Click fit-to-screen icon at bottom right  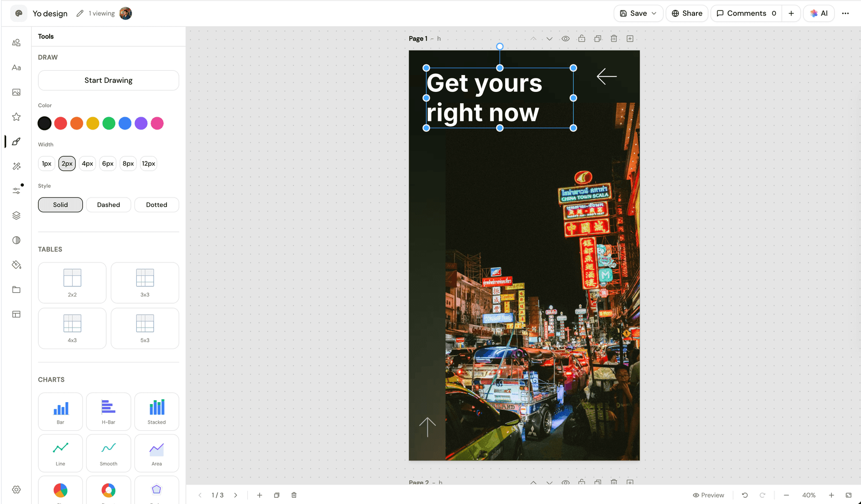tap(849, 495)
